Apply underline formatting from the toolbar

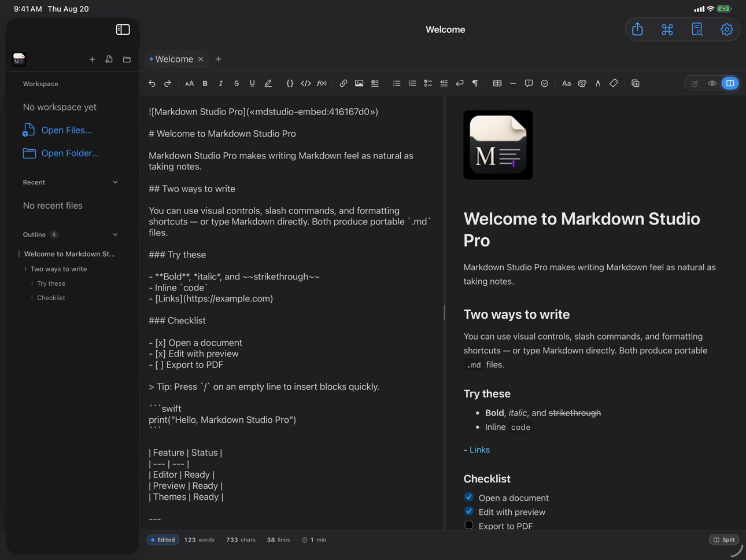pyautogui.click(x=252, y=83)
